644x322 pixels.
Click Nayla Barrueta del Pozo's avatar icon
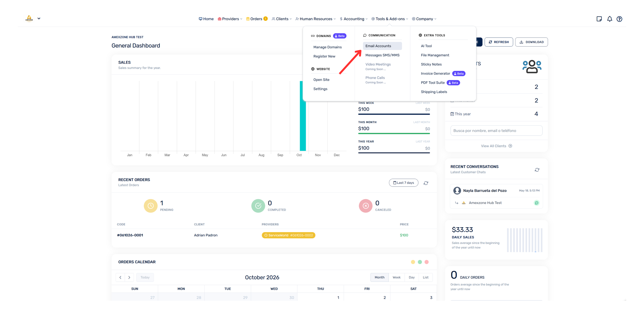coord(457,191)
